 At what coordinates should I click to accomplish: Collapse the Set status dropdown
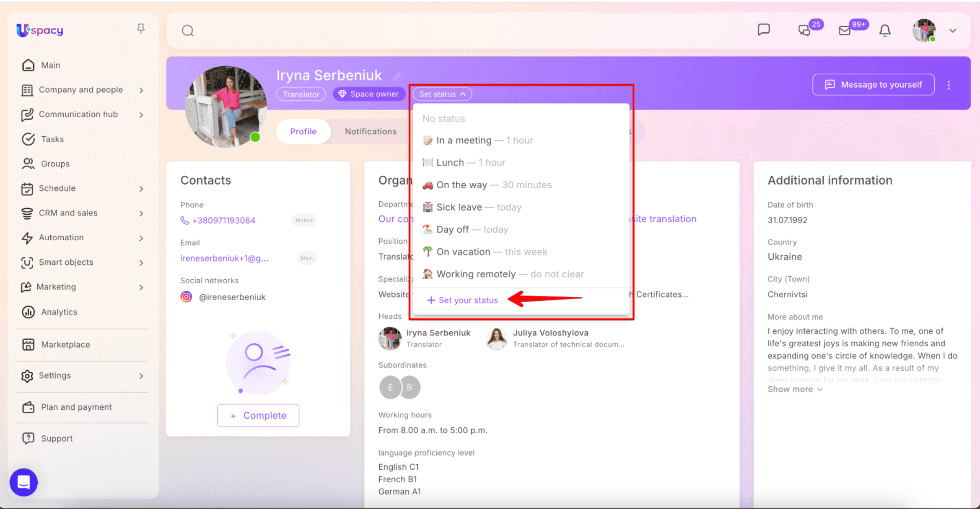(x=442, y=94)
